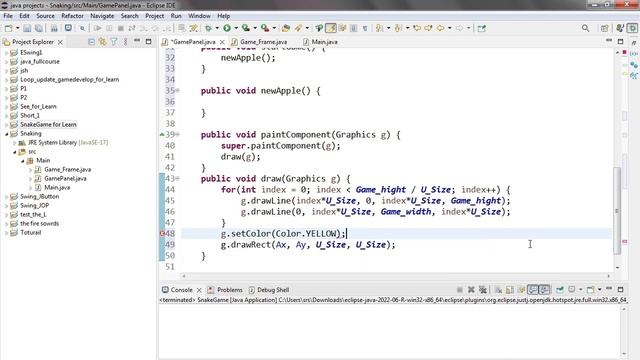Click the Back navigation arrow icon
This screenshot has width=640, height=360.
point(440,28)
